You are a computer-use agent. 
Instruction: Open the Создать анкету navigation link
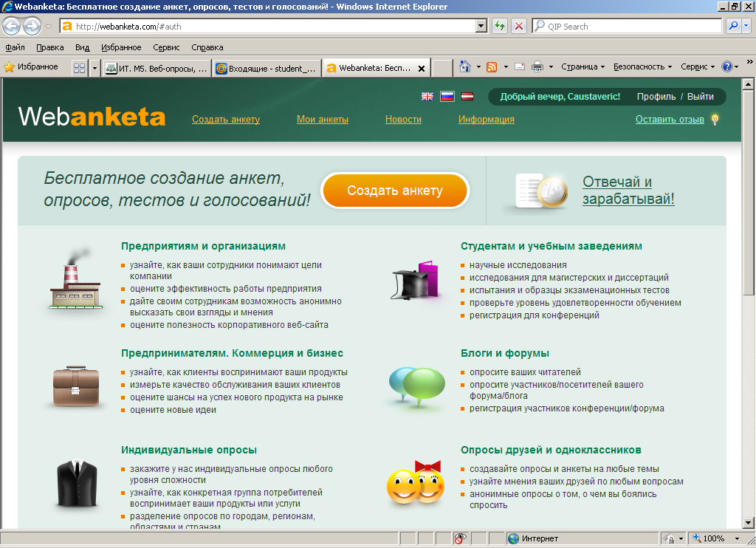coord(226,119)
